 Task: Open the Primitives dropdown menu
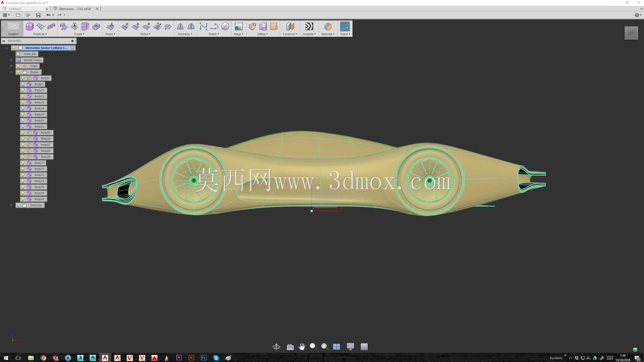click(x=40, y=34)
